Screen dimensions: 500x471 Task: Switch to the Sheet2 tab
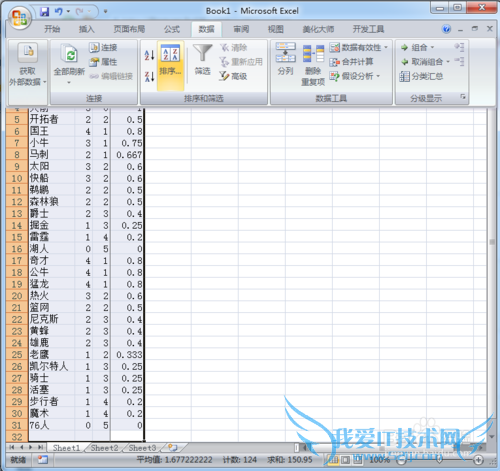(104, 448)
